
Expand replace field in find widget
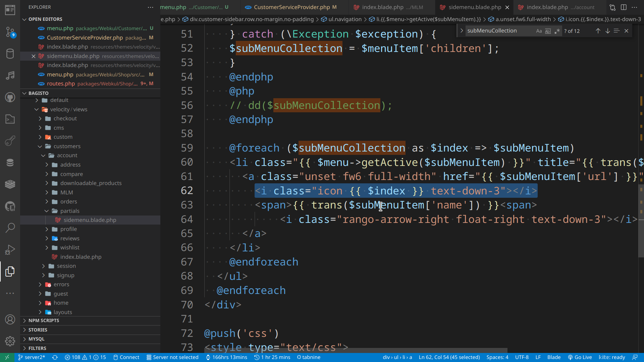pos(462,31)
